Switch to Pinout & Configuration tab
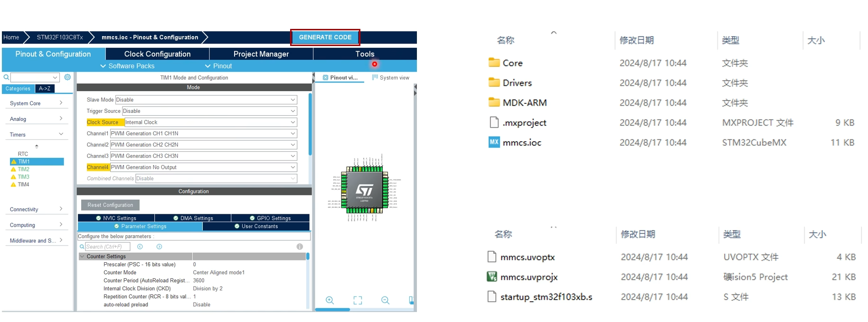 [x=53, y=54]
